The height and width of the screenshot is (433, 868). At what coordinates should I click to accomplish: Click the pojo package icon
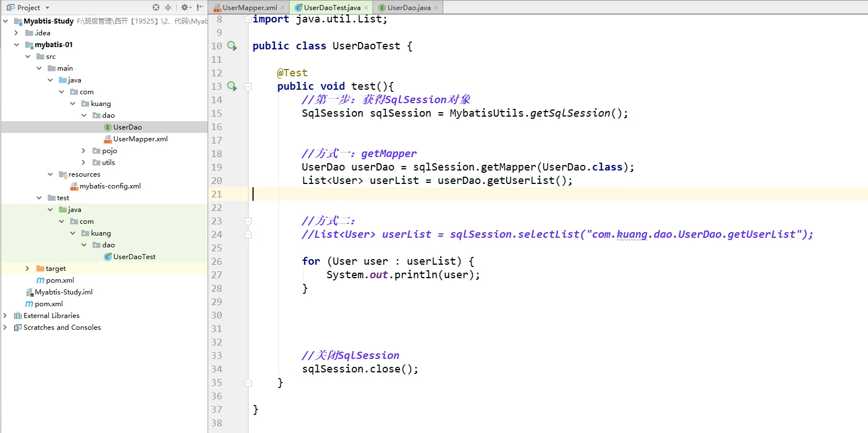click(x=96, y=151)
